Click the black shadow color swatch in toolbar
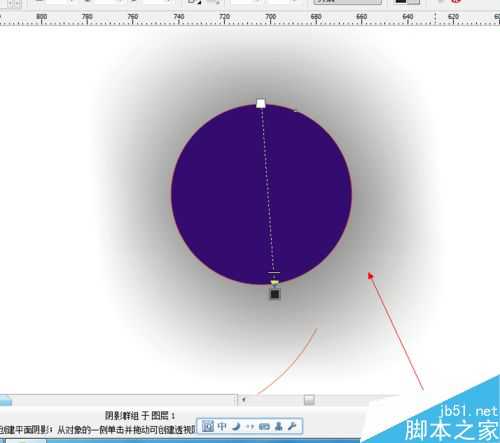 (x=401, y=2)
